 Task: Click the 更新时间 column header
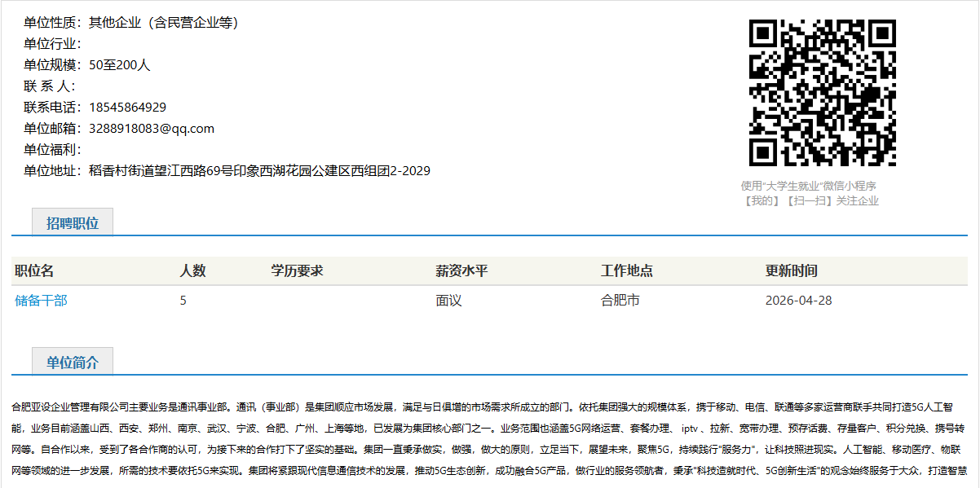792,270
